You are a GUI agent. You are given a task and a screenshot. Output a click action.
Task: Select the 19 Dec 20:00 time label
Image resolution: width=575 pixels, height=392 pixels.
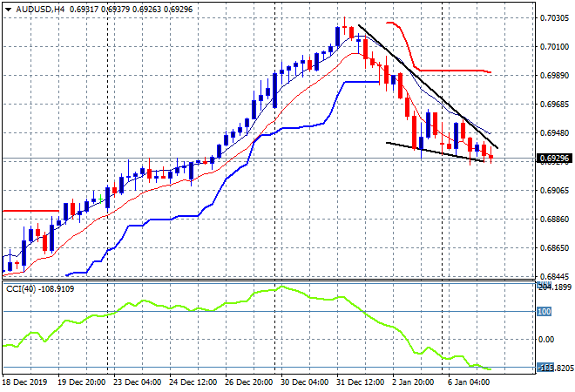(x=81, y=382)
